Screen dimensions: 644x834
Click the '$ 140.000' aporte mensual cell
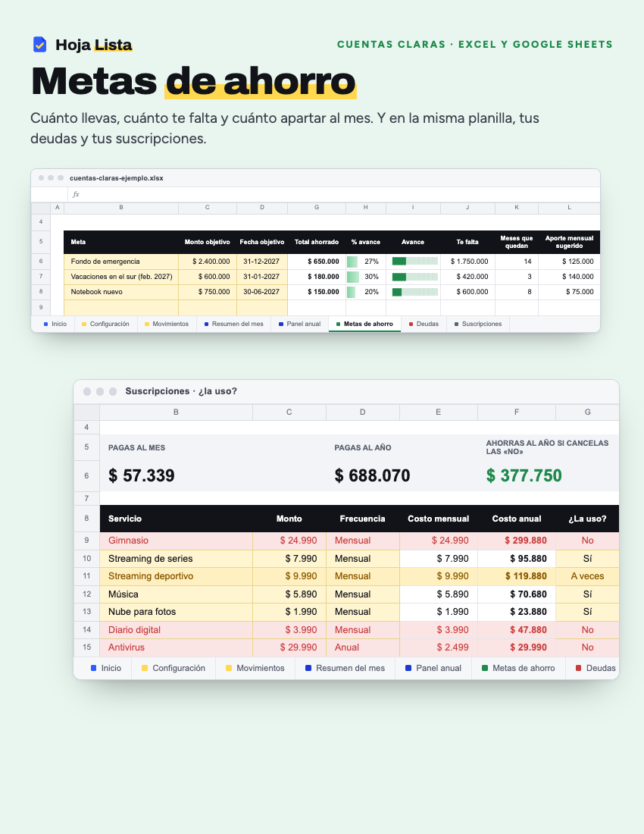pyautogui.click(x=569, y=277)
